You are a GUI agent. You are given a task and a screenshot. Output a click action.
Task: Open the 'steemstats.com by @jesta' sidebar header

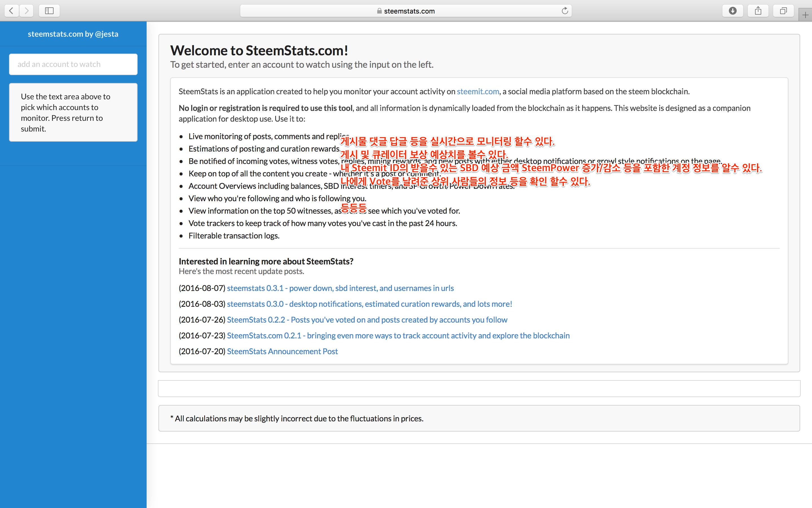point(73,34)
